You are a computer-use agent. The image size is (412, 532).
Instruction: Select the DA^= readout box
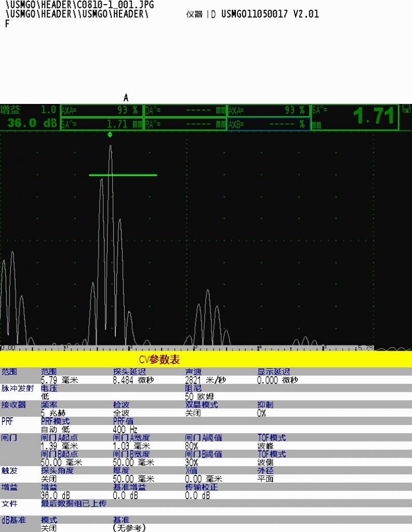[185, 111]
